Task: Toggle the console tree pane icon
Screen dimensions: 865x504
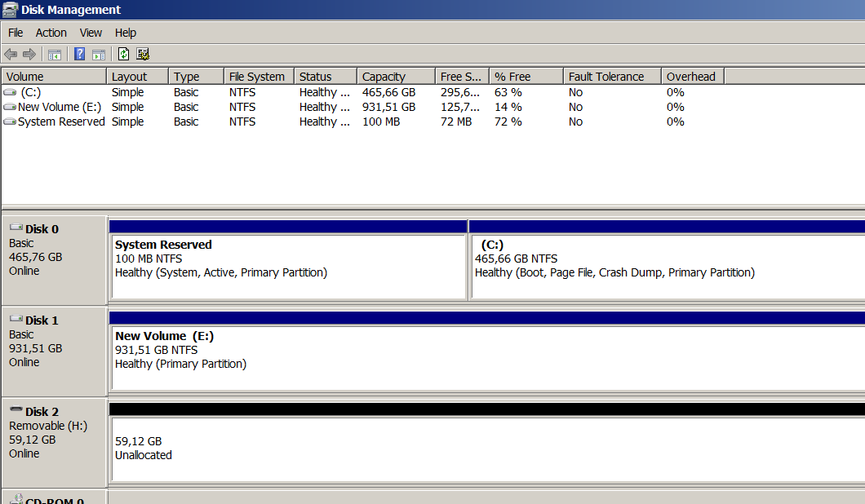Action: (55, 54)
